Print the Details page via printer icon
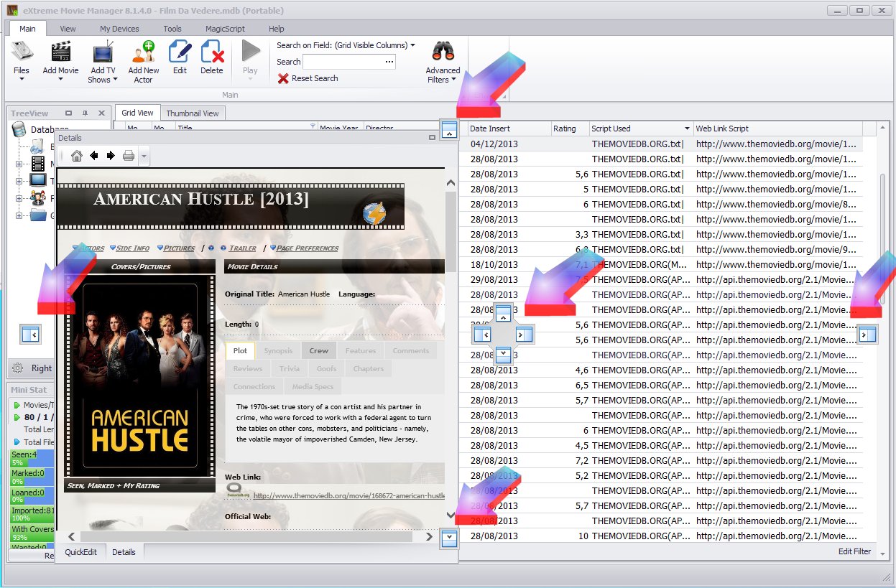This screenshot has height=588, width=896. pos(128,156)
